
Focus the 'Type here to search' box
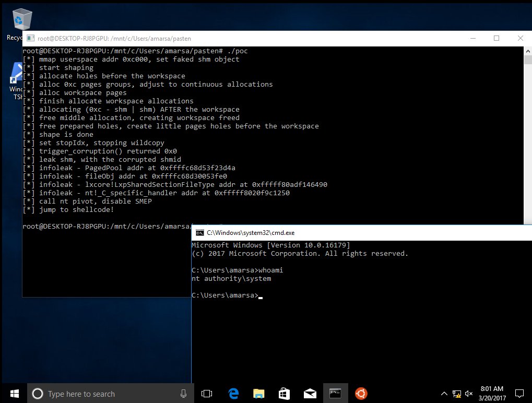(111, 394)
